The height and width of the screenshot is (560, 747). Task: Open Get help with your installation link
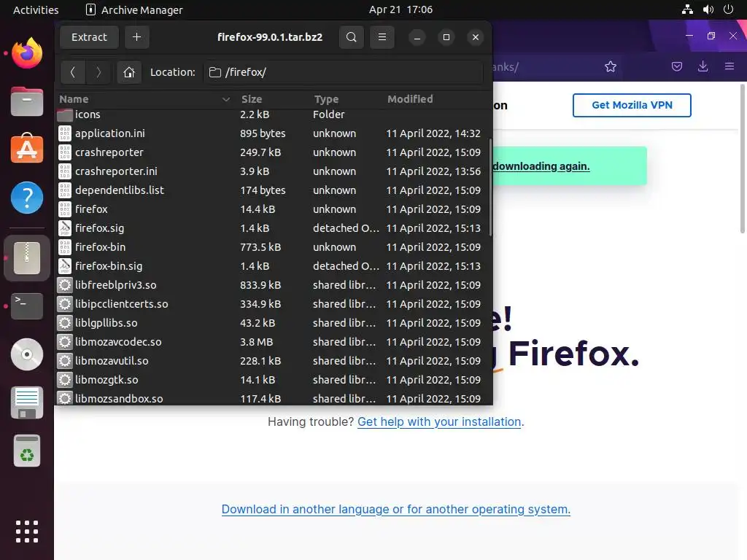pyautogui.click(x=438, y=422)
